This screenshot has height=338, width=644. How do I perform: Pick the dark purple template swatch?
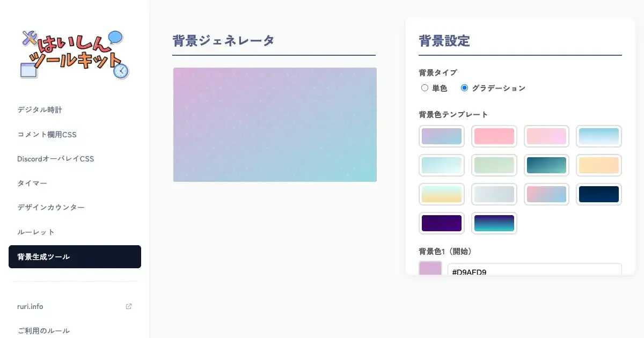(x=441, y=223)
